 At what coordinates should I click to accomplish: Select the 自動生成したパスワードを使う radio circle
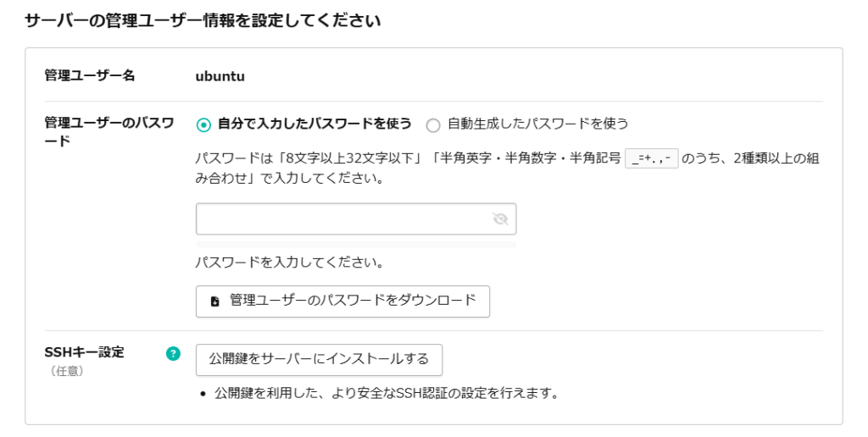pos(433,125)
